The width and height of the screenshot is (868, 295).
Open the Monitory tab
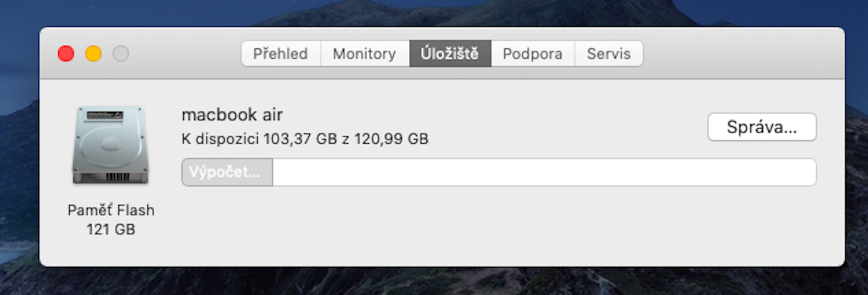coord(364,54)
